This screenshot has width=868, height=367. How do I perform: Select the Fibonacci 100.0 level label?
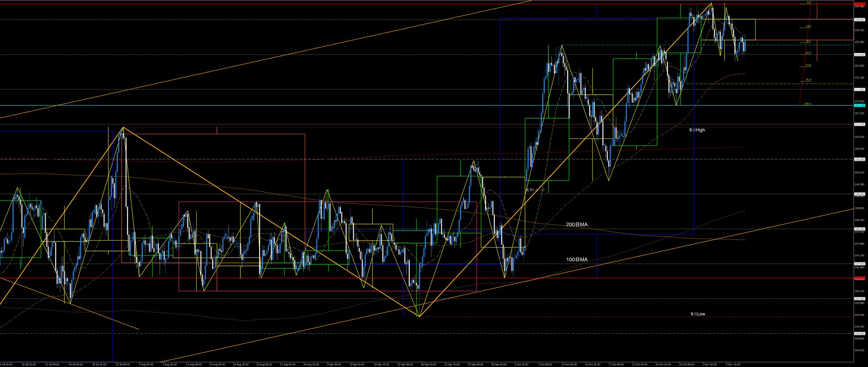[x=807, y=104]
